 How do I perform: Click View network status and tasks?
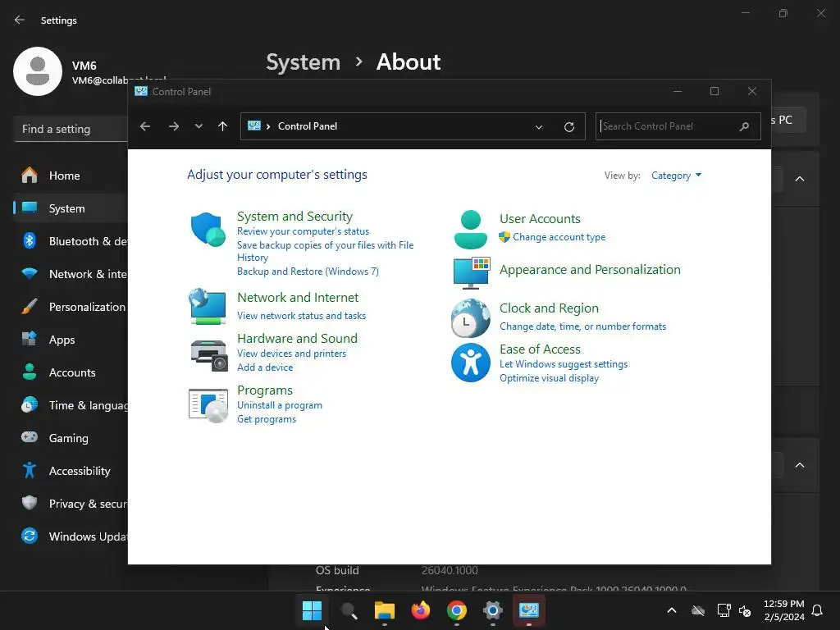[x=302, y=316]
